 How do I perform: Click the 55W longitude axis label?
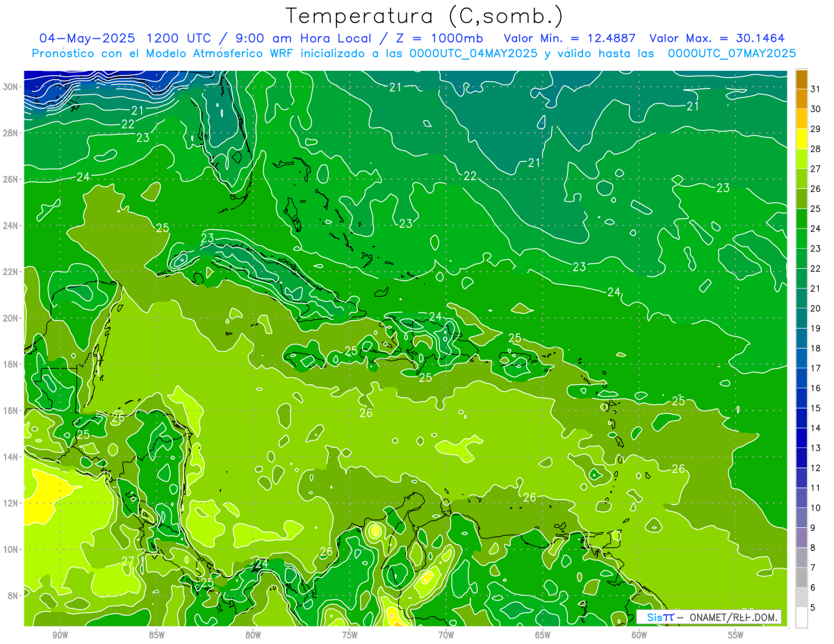(x=736, y=634)
